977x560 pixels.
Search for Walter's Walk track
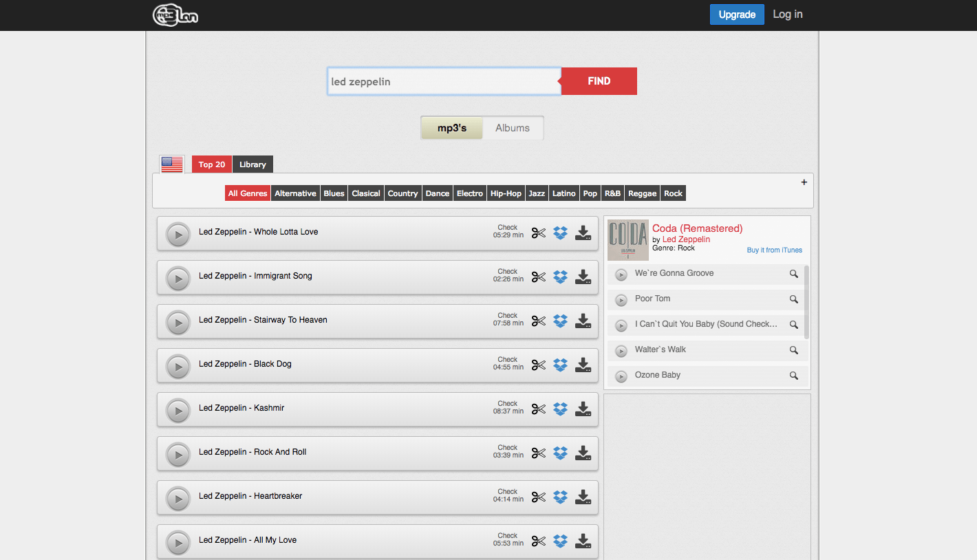[x=794, y=350]
